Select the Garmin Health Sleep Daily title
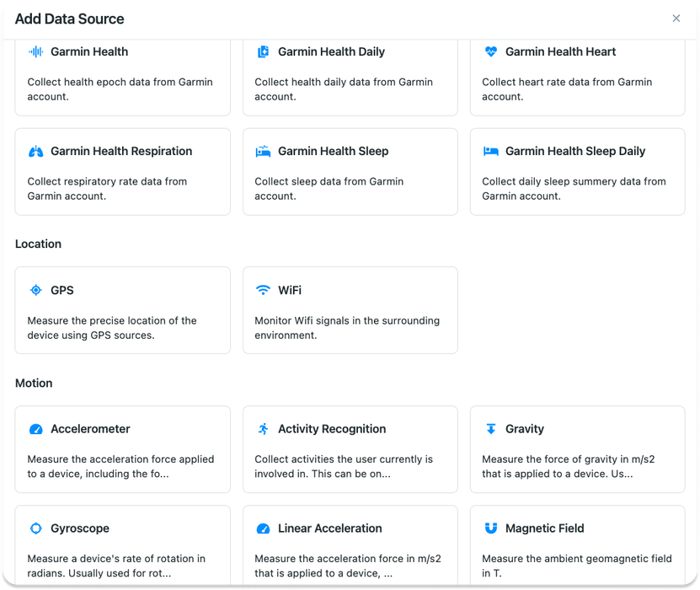The height and width of the screenshot is (590, 700). [x=575, y=152]
